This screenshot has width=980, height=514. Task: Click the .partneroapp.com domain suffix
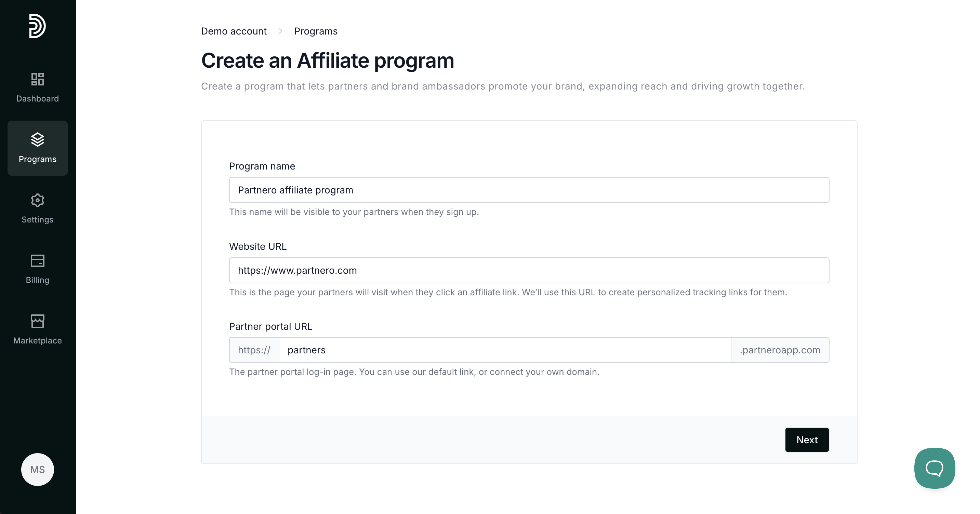point(780,350)
